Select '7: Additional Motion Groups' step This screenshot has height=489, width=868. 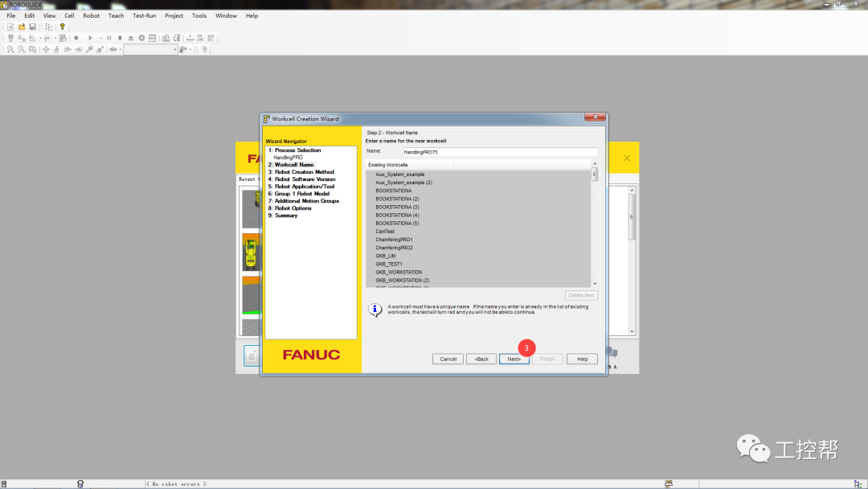coord(303,200)
